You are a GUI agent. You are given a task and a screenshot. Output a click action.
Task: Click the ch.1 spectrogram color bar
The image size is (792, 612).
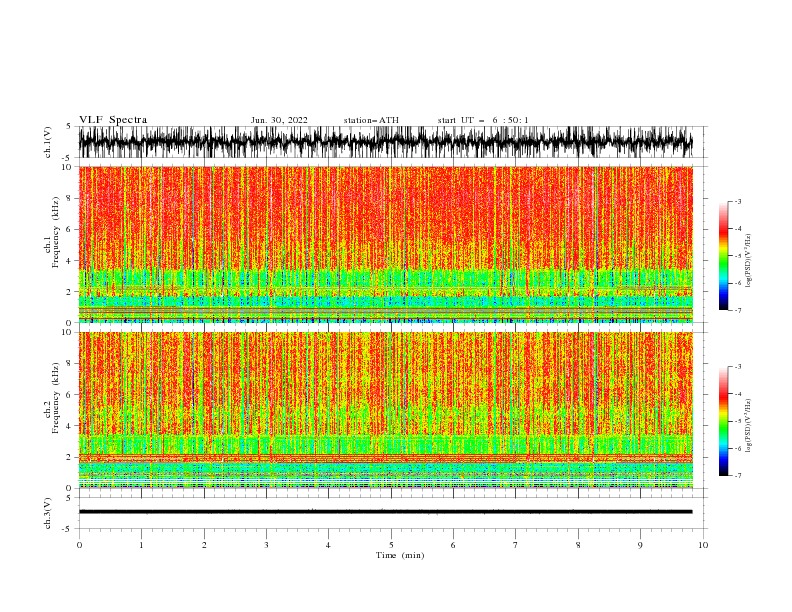[724, 256]
